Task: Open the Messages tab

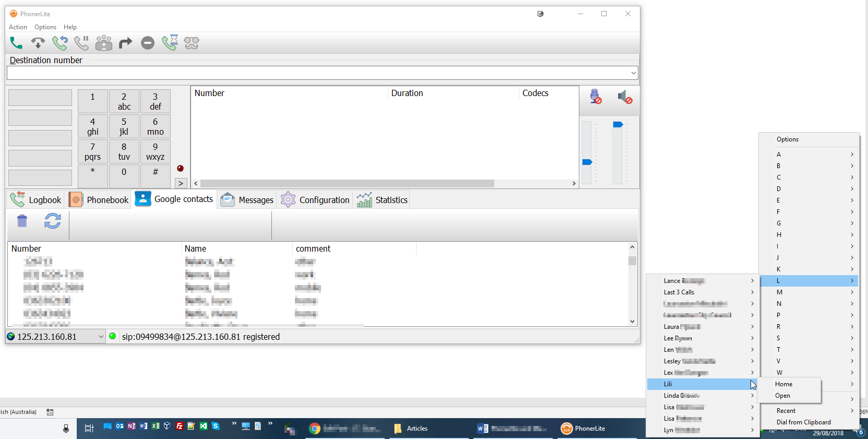Action: pos(247,199)
